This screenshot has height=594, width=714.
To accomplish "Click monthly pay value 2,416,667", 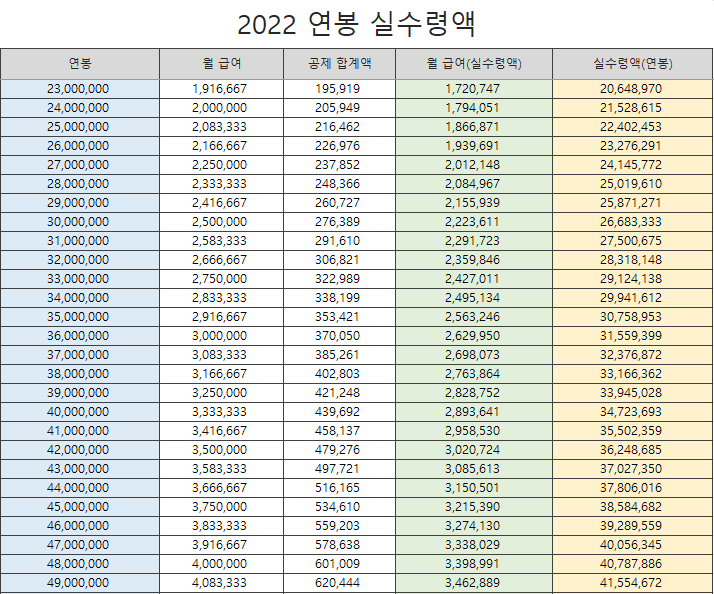I will 219,203.
